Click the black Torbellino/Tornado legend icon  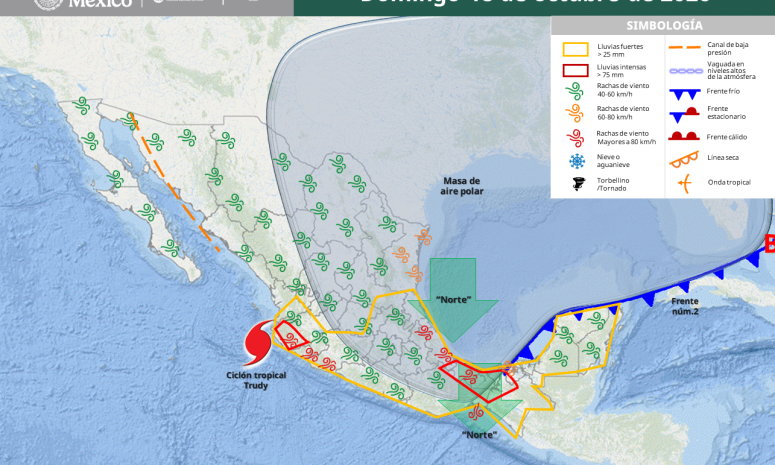point(578,184)
